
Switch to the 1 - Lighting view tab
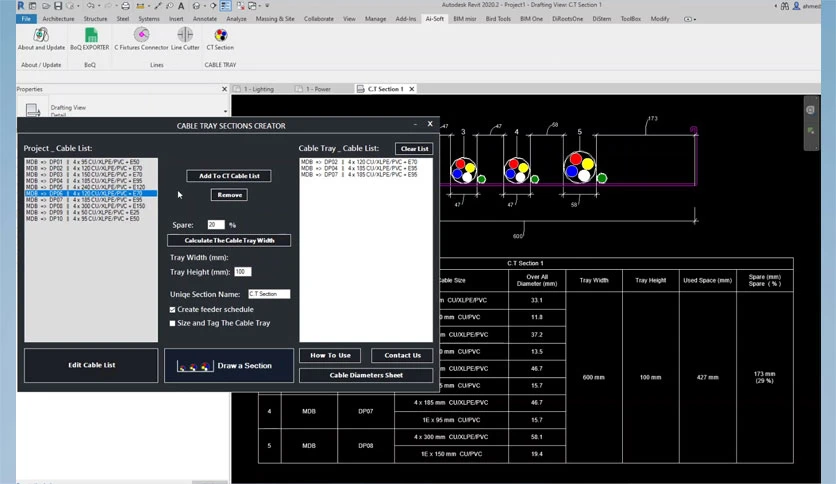pyautogui.click(x=259, y=89)
